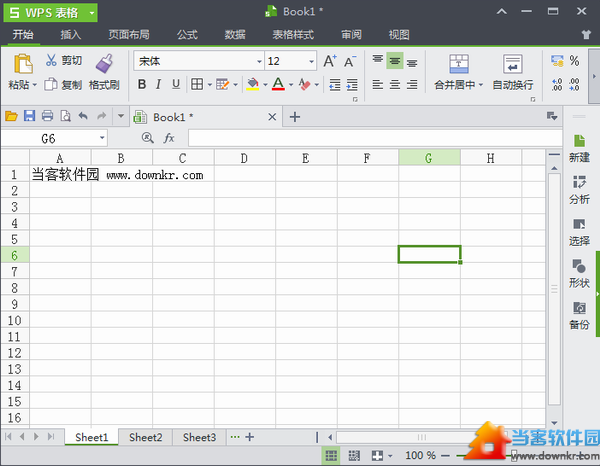The width and height of the screenshot is (600, 466).
Task: Increase indent icon
Action: click(x=352, y=85)
